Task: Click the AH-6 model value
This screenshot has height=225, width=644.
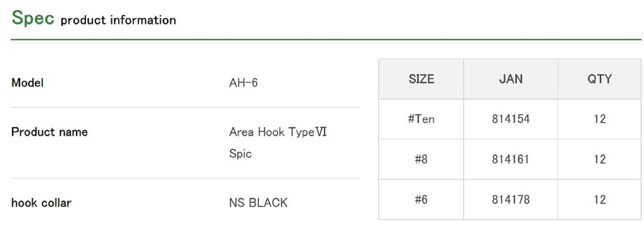Action: click(243, 83)
